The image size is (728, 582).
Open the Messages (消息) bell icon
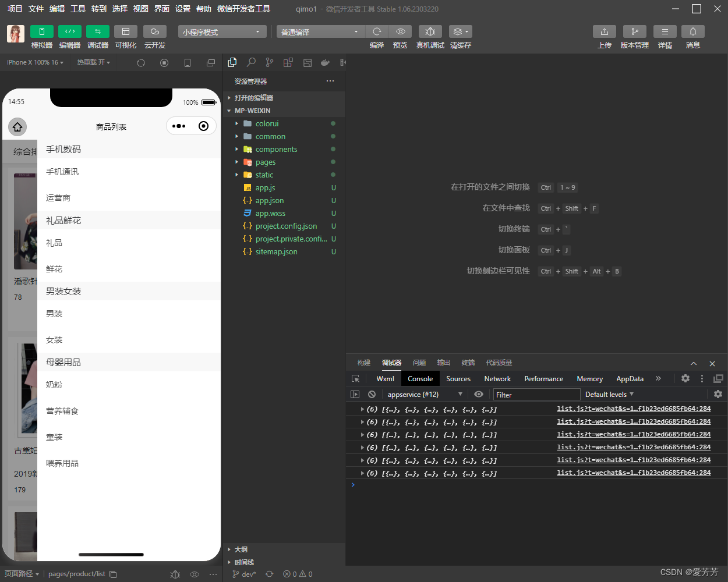point(693,31)
